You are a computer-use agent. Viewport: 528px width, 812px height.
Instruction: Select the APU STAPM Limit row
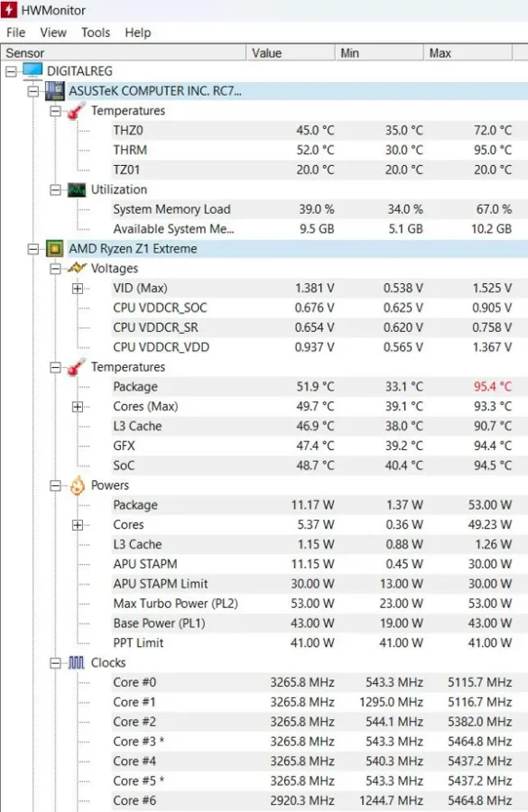click(320, 584)
